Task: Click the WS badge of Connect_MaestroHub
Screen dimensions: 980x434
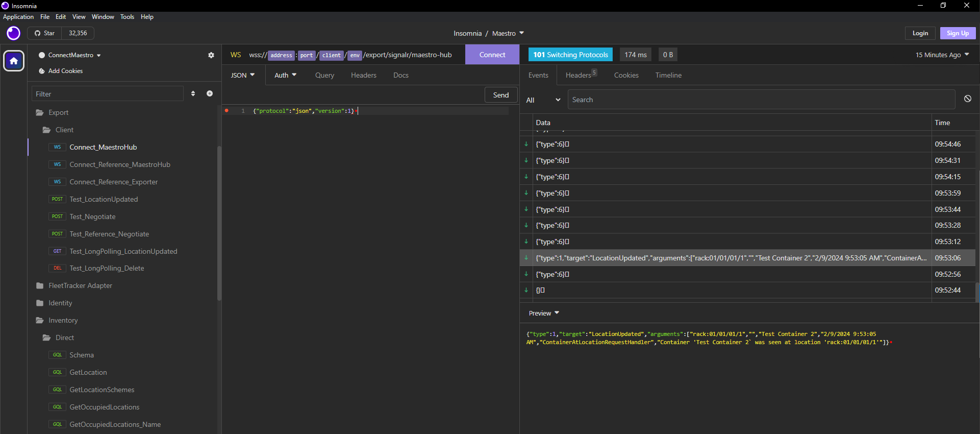Action: pyautogui.click(x=57, y=147)
